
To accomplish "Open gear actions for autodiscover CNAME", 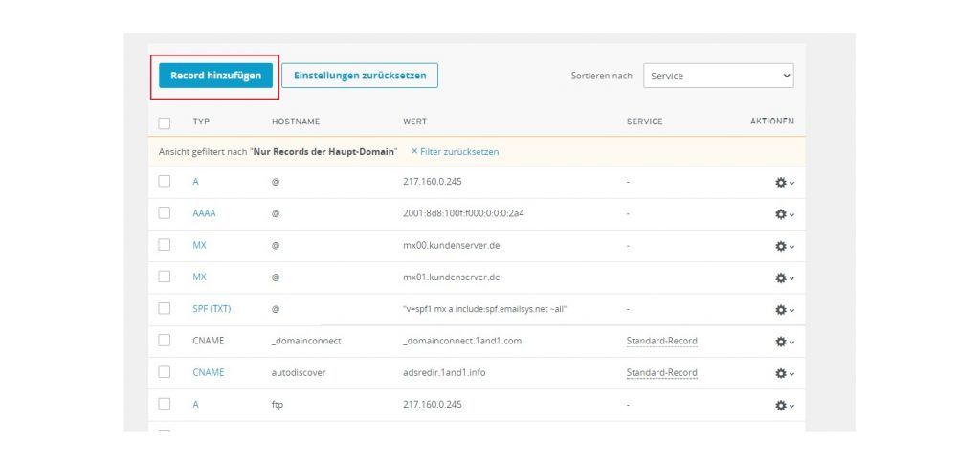I will (x=784, y=373).
